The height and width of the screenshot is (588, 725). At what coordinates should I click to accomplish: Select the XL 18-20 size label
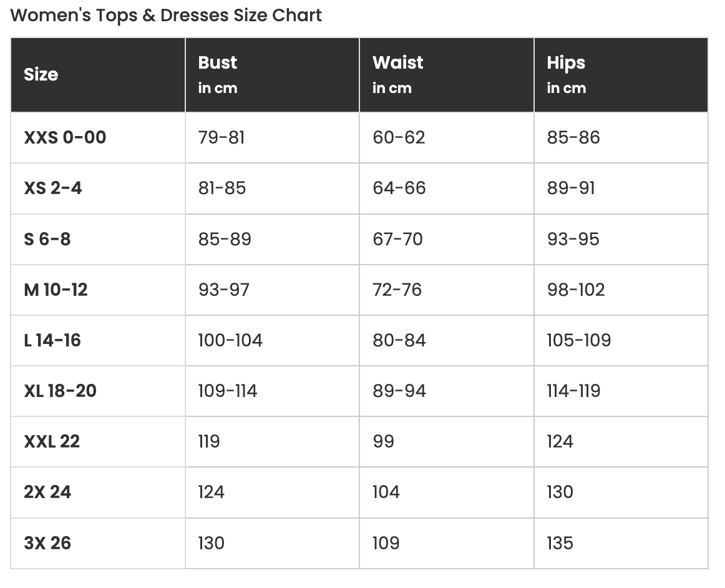(x=60, y=391)
